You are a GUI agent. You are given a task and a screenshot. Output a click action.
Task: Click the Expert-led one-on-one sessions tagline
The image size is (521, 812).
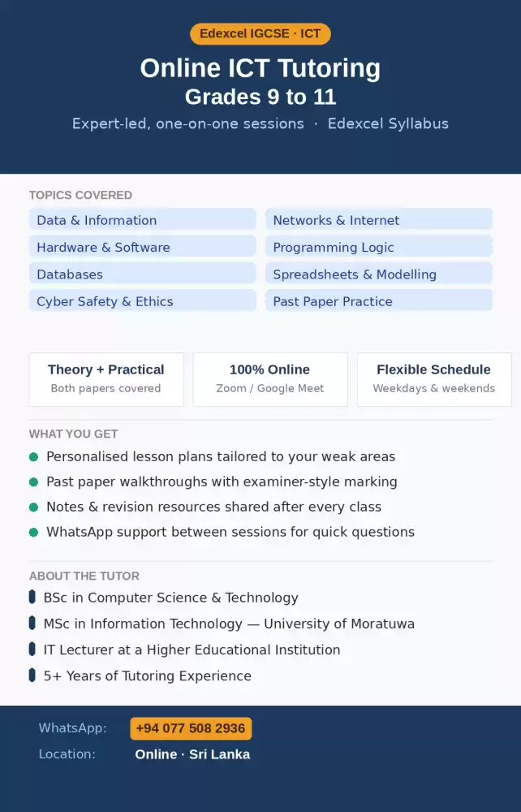(x=260, y=123)
